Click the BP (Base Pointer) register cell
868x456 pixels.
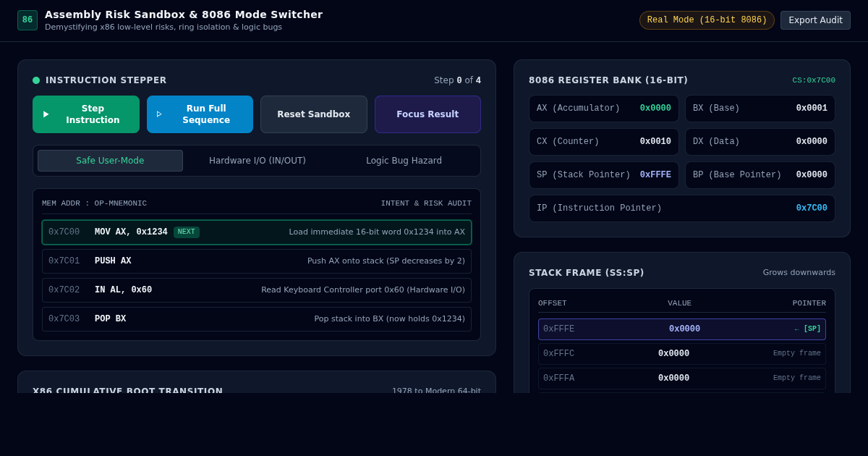pyautogui.click(x=760, y=175)
